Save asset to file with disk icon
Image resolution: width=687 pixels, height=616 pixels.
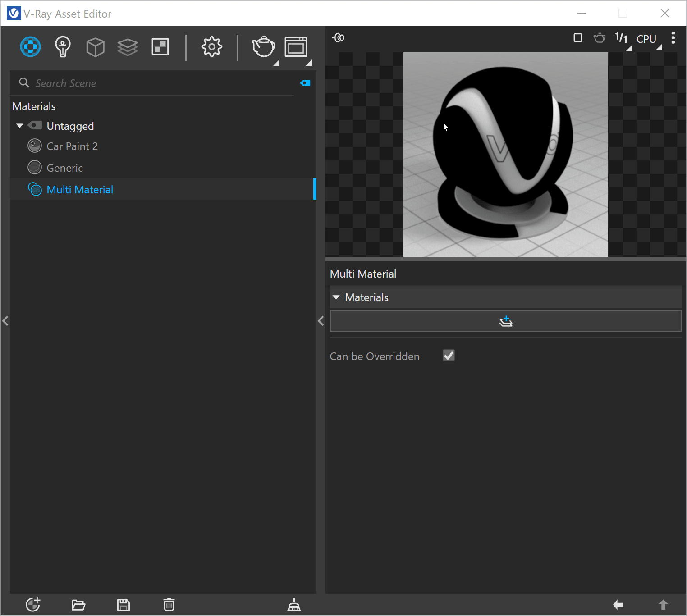pos(124,605)
